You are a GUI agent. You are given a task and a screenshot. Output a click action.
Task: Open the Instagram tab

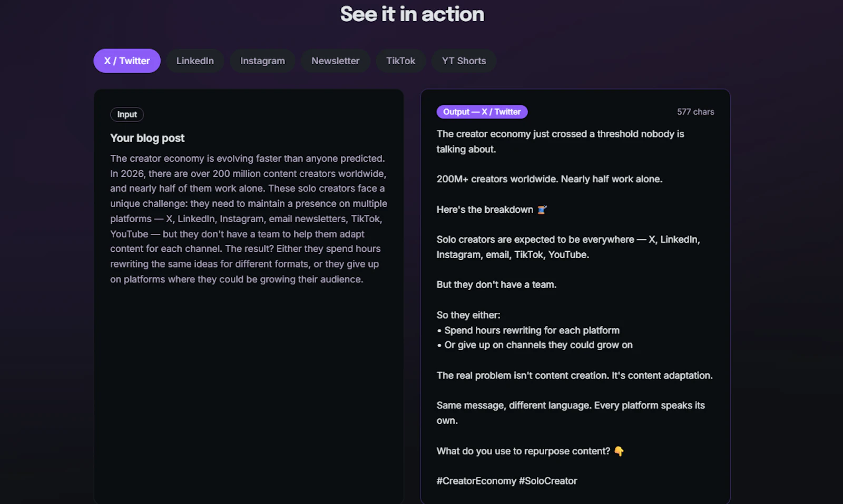point(262,61)
